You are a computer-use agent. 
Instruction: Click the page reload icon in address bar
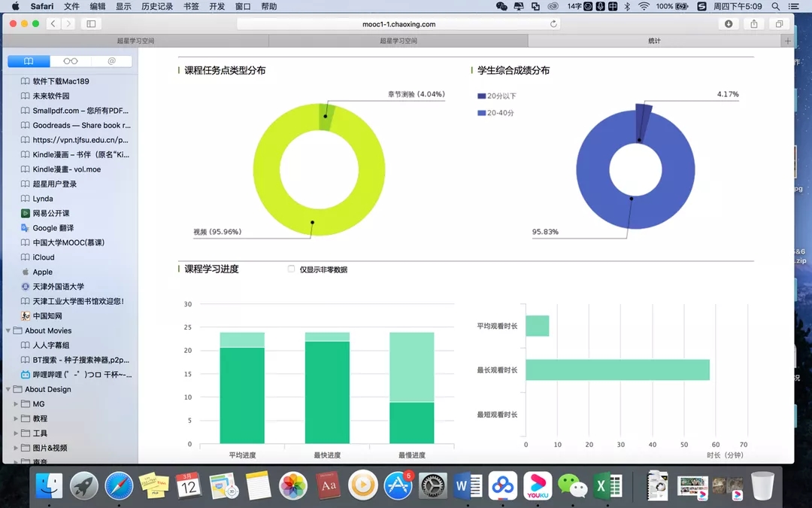pos(554,24)
